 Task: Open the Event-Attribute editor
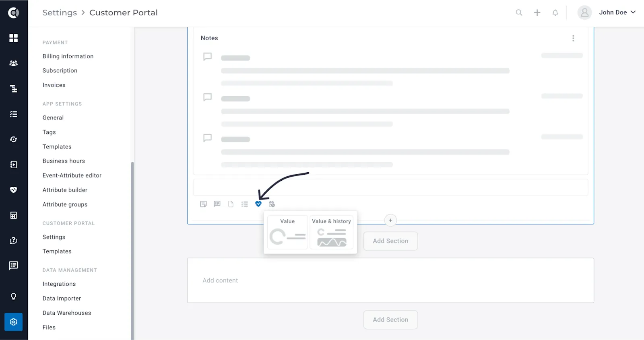pyautogui.click(x=72, y=175)
